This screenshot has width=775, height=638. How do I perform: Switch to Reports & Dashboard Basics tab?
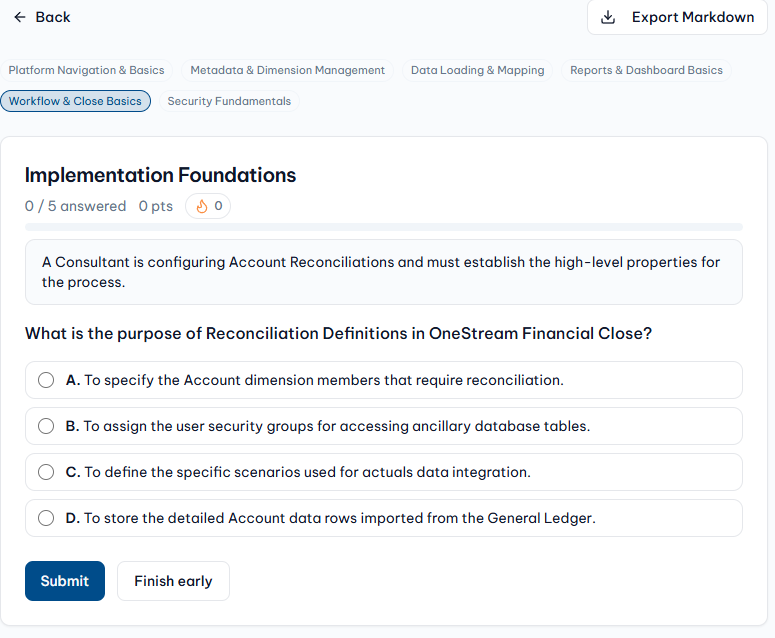point(646,70)
